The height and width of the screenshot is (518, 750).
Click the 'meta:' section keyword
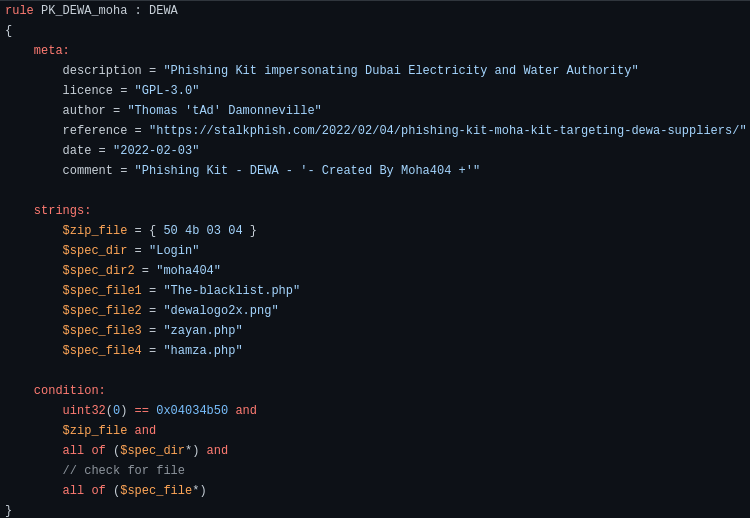(51, 51)
